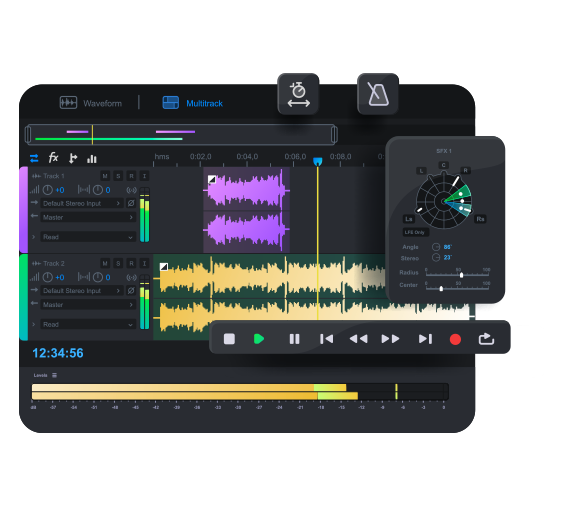This screenshot has height=506, width=563.
Task: Start recording with the red button
Action: 455,339
